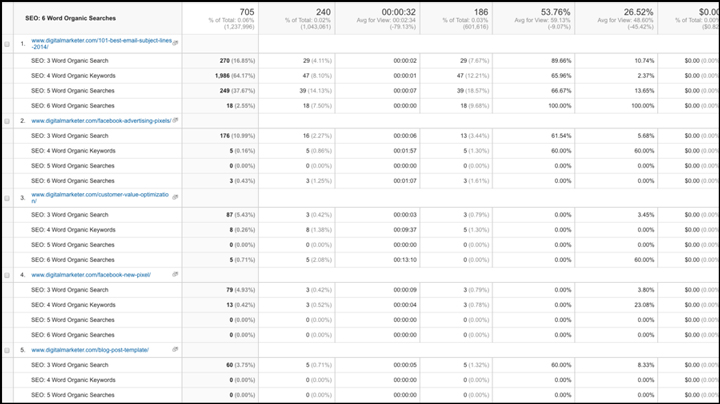Viewport: 720px width, 404px height.
Task: Toggle the checkbox for row 5
Action: coord(9,350)
